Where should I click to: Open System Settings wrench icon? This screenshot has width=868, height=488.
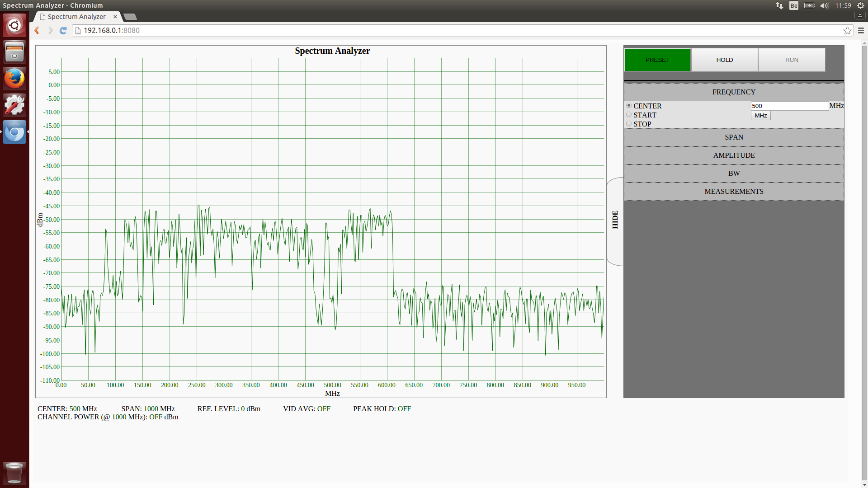(x=14, y=105)
